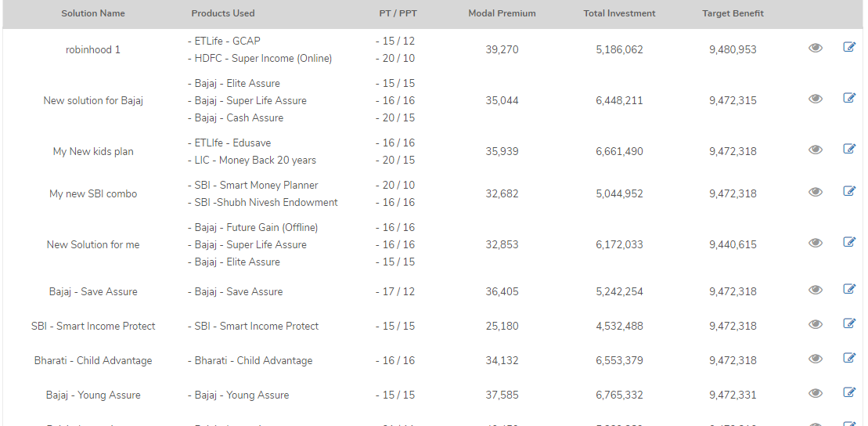Show details for My New kids plan
The width and height of the screenshot is (868, 426).
point(816,150)
